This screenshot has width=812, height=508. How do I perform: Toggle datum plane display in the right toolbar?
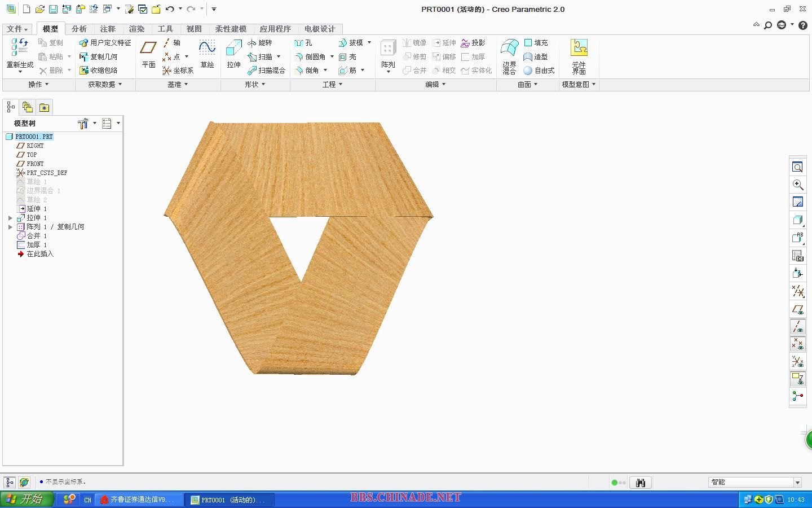point(797,309)
